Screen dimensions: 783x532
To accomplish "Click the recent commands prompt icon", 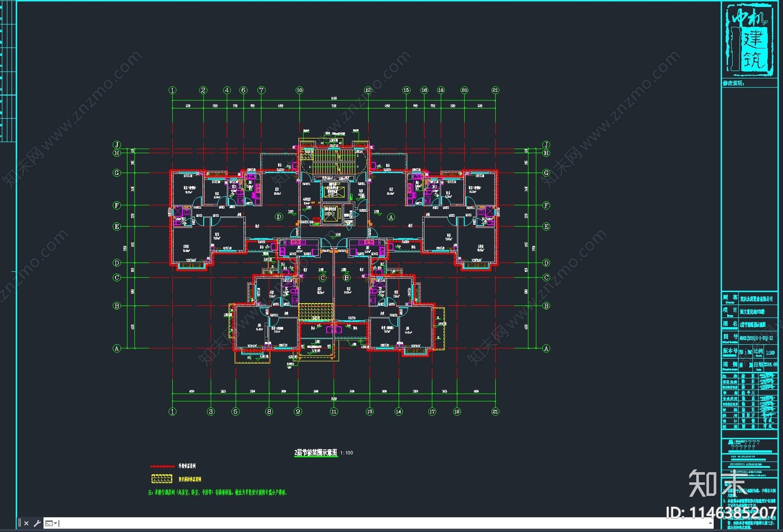I will (49, 523).
